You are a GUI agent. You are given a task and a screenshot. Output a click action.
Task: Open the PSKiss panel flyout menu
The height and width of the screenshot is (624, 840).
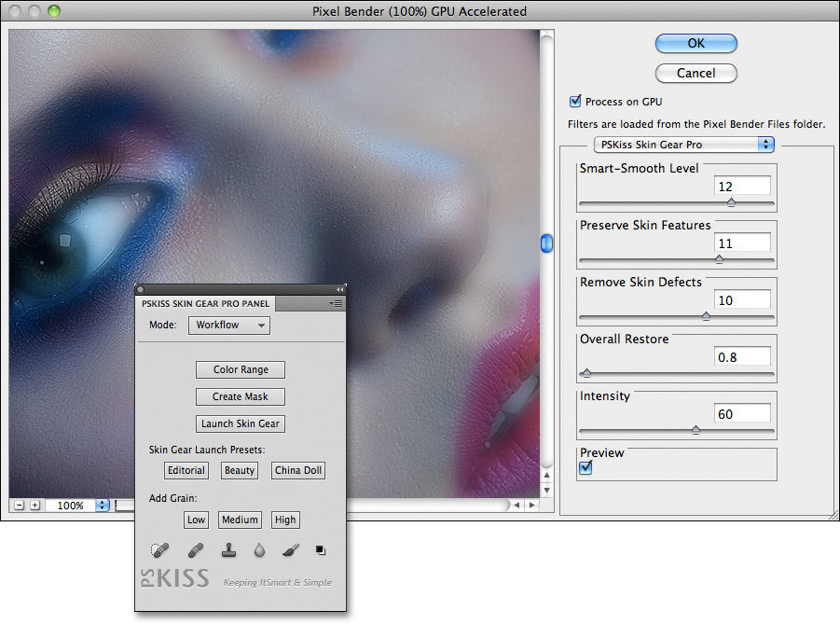click(337, 304)
